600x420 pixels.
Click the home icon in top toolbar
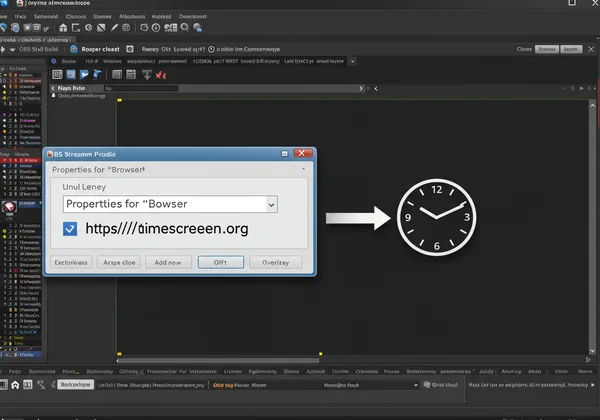(x=63, y=28)
